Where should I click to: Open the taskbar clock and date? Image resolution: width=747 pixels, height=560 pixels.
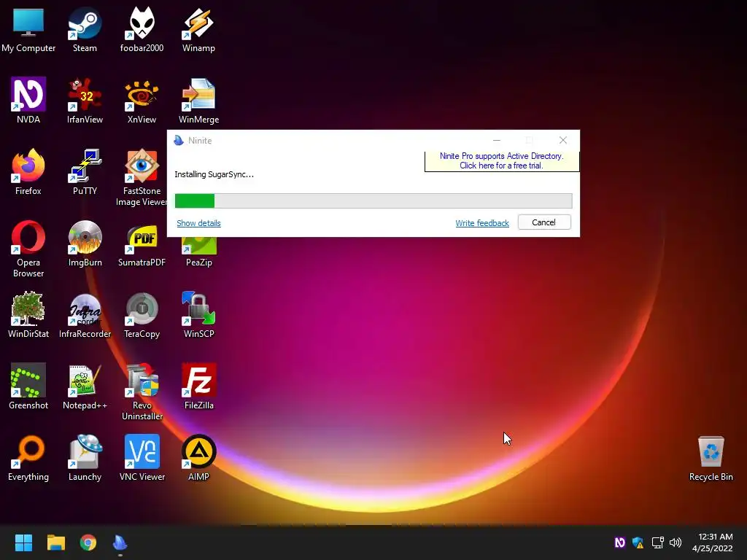pyautogui.click(x=713, y=542)
